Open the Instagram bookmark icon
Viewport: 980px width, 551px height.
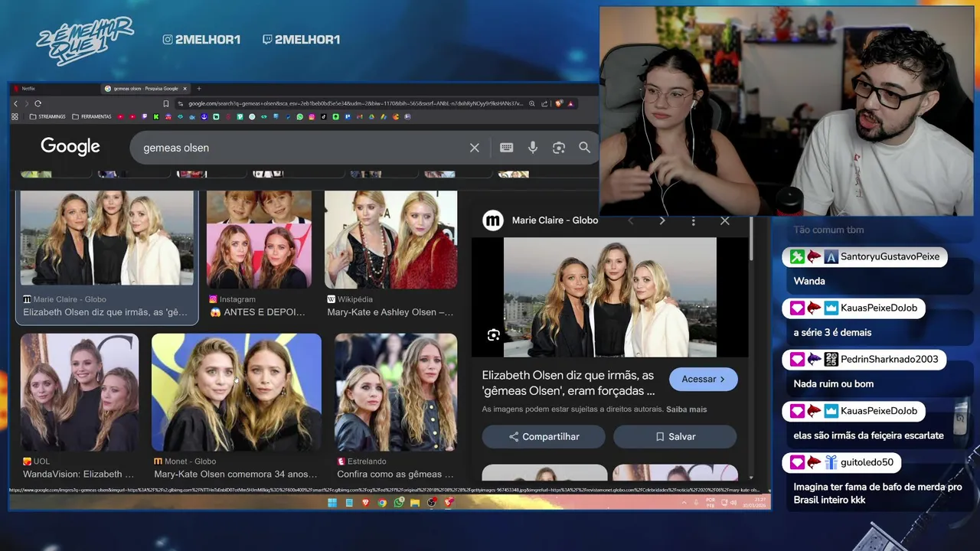pos(312,116)
